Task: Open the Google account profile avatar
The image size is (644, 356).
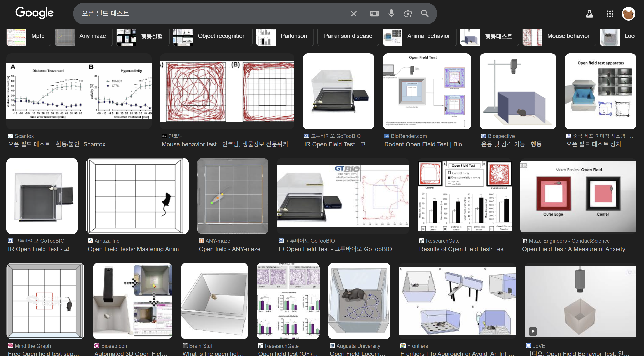Action: pyautogui.click(x=628, y=14)
